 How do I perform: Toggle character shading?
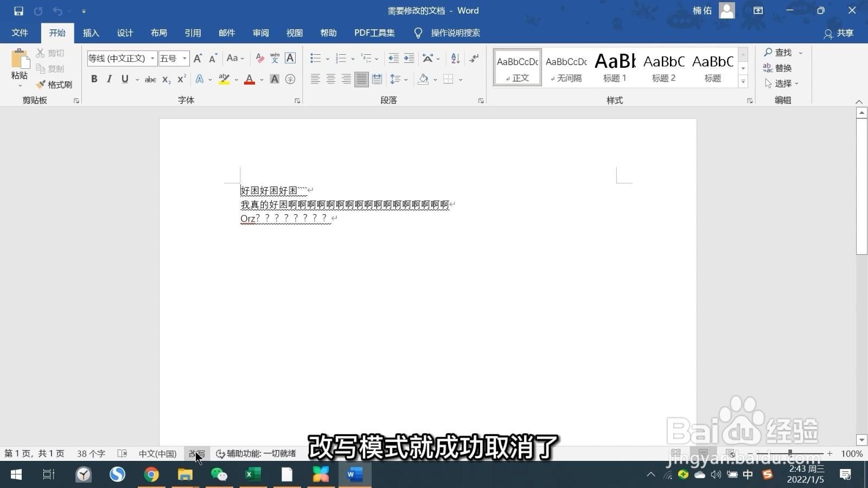(275, 79)
